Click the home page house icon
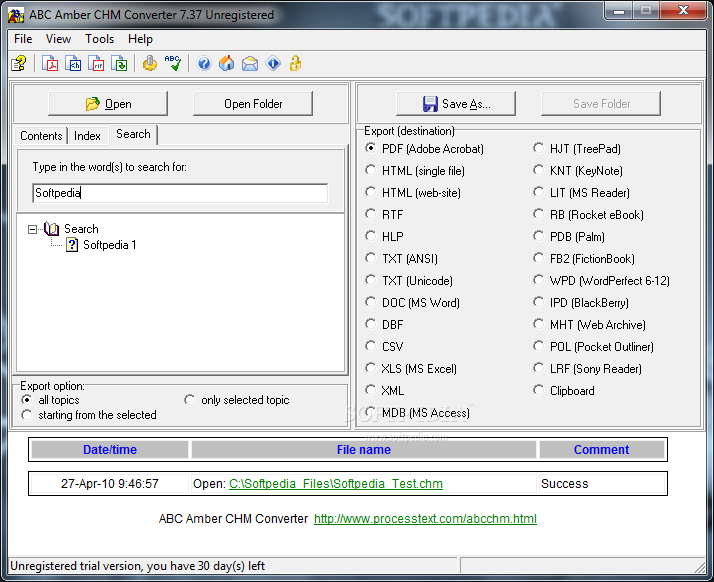The width and height of the screenshot is (714, 582). [227, 63]
